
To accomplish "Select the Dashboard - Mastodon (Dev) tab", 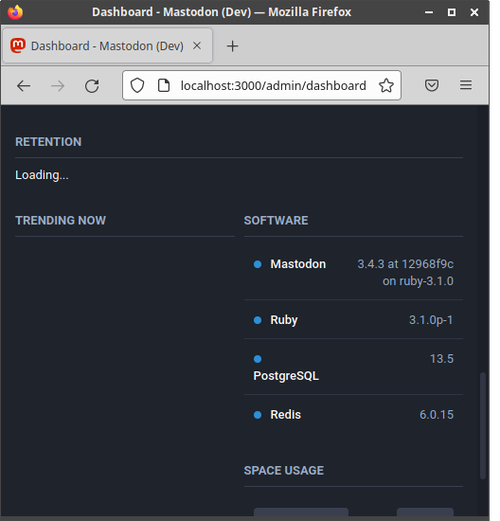I will coord(107,46).
